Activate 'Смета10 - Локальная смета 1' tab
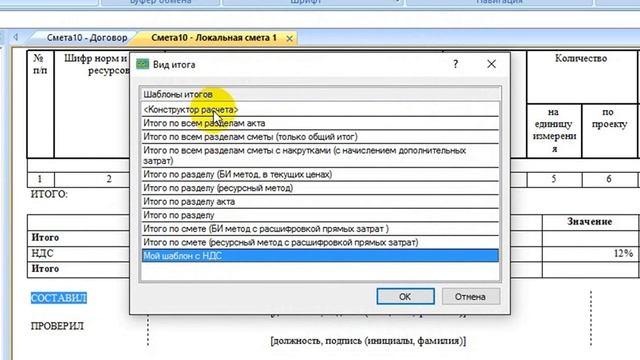The height and width of the screenshot is (360, 640). pyautogui.click(x=213, y=38)
